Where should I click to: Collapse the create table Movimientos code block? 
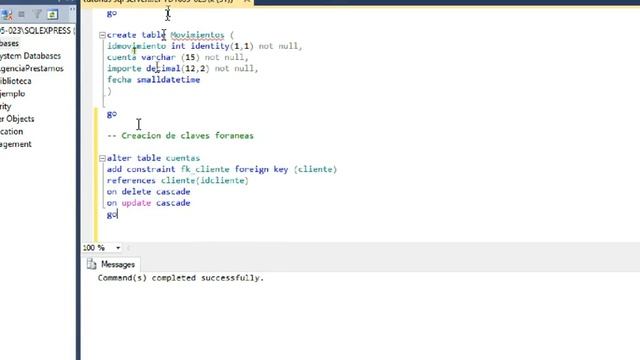[x=102, y=35]
